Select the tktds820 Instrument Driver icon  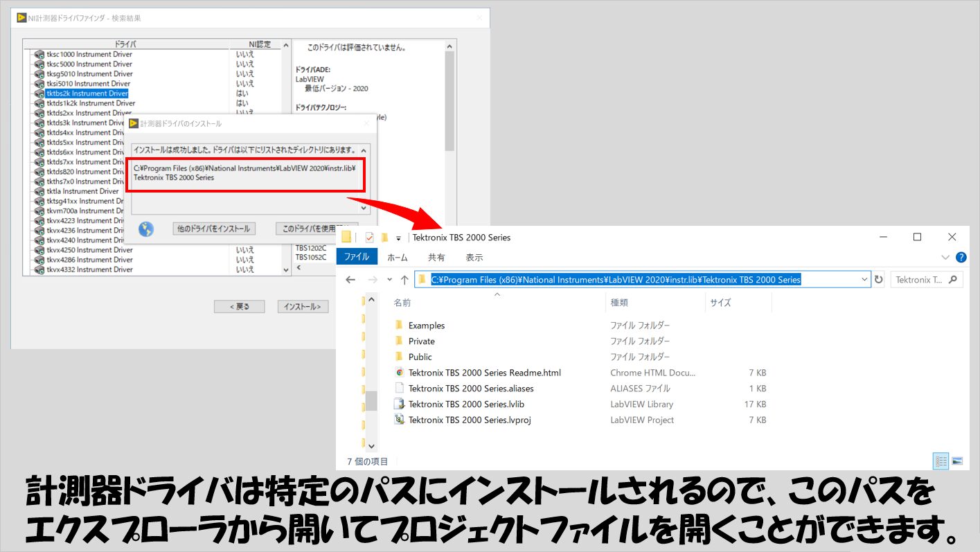pyautogui.click(x=39, y=172)
